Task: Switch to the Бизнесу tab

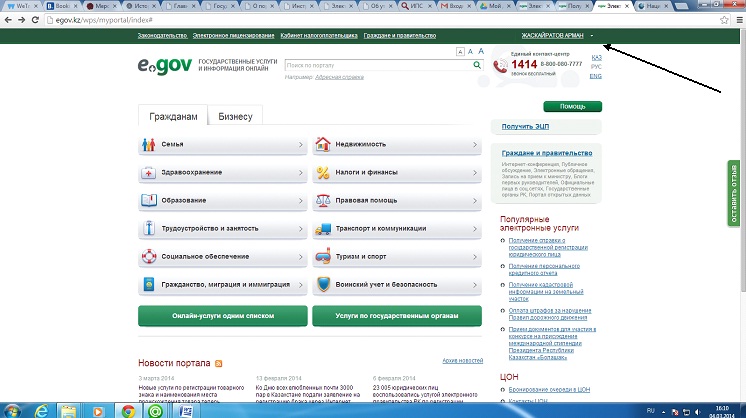Action: pyautogui.click(x=235, y=116)
